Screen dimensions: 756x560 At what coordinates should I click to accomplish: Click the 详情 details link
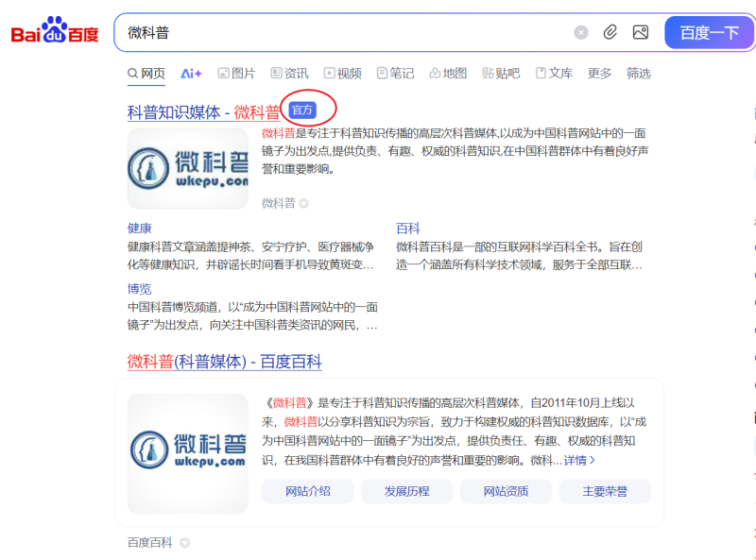click(579, 461)
